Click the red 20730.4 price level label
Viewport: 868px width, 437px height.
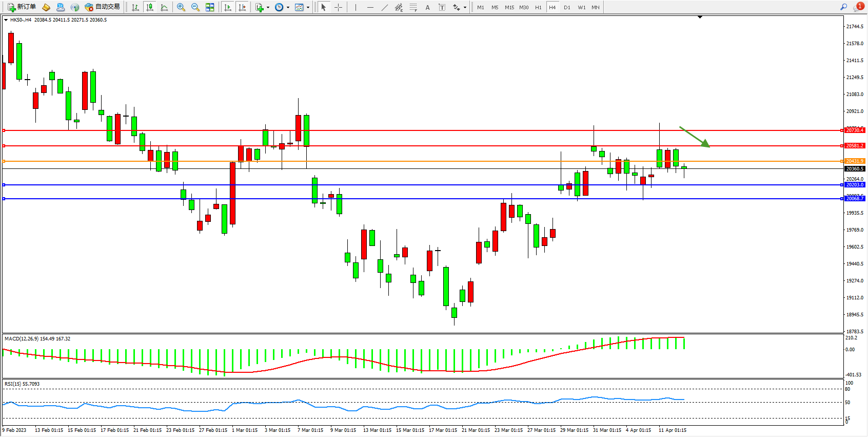[x=855, y=130]
